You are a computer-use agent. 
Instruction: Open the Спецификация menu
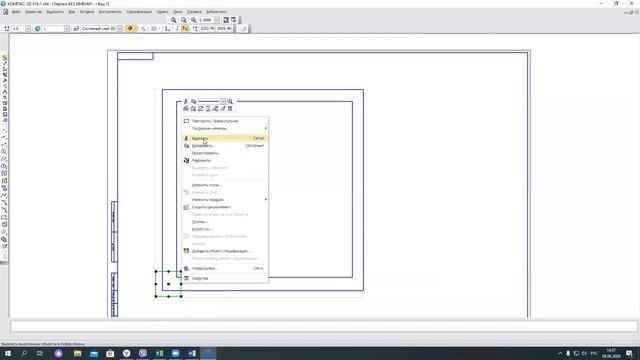(139, 12)
